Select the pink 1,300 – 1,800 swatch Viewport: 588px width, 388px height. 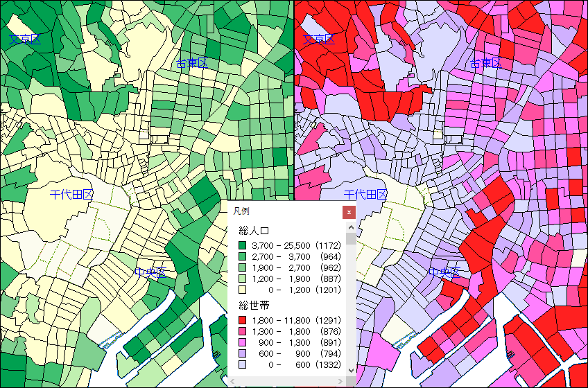242,331
